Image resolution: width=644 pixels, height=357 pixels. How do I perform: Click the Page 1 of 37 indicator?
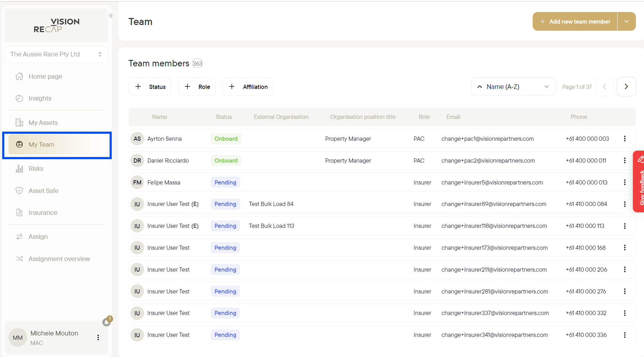577,87
